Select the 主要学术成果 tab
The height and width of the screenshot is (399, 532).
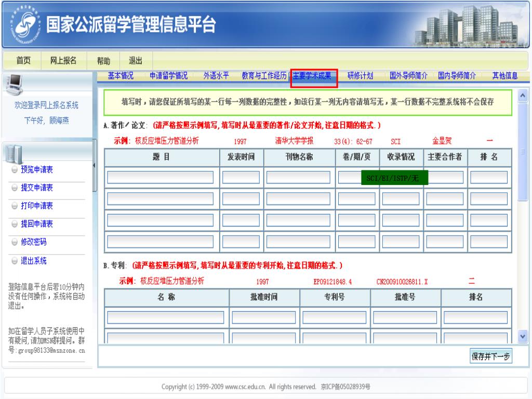(x=312, y=76)
